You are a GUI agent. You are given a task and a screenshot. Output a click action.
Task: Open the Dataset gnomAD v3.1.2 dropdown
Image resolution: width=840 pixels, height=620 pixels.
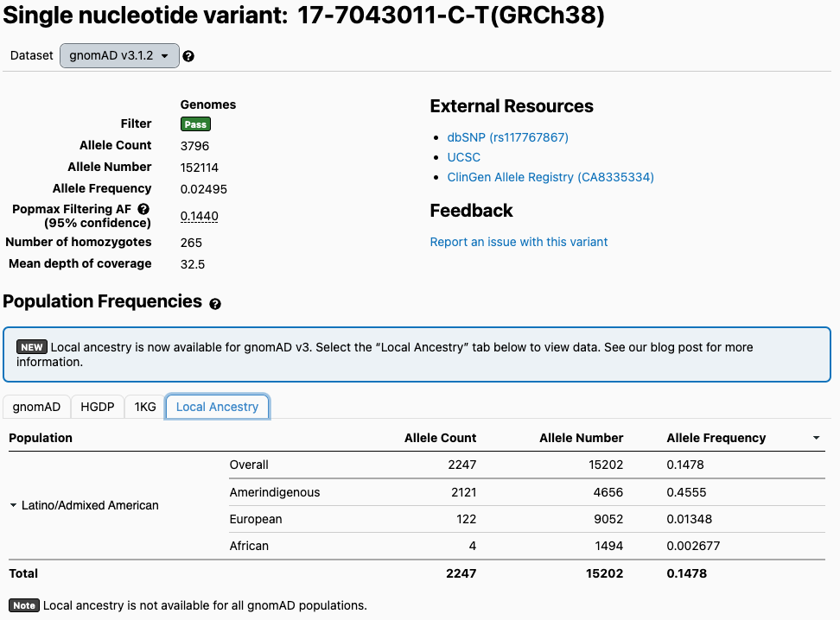click(119, 55)
